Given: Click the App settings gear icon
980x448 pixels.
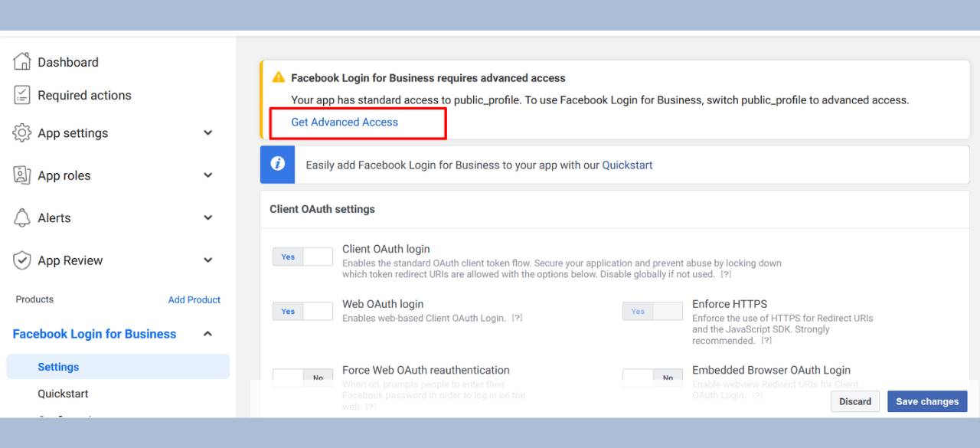Looking at the screenshot, I should 22,132.
